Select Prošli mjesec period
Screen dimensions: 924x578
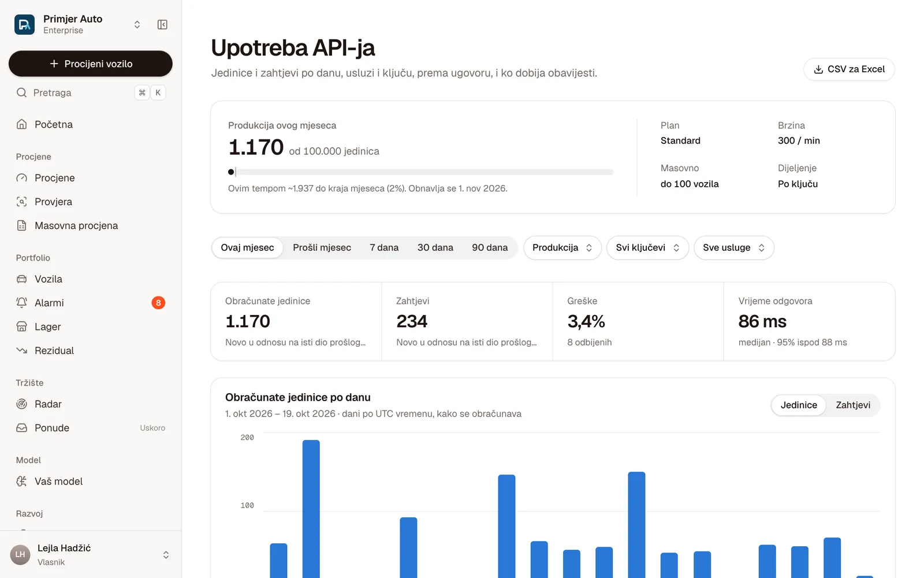pyautogui.click(x=322, y=247)
